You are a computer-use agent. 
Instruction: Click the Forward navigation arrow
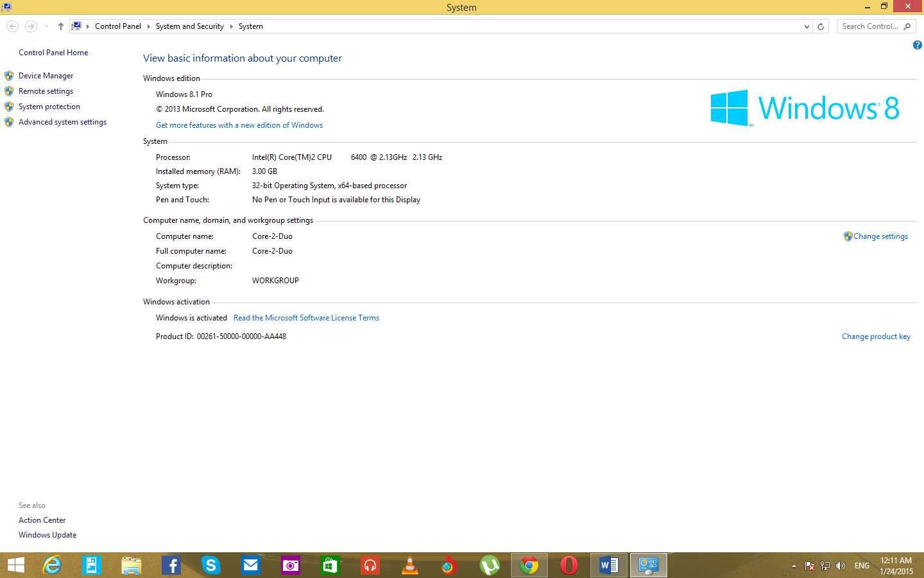click(x=30, y=26)
